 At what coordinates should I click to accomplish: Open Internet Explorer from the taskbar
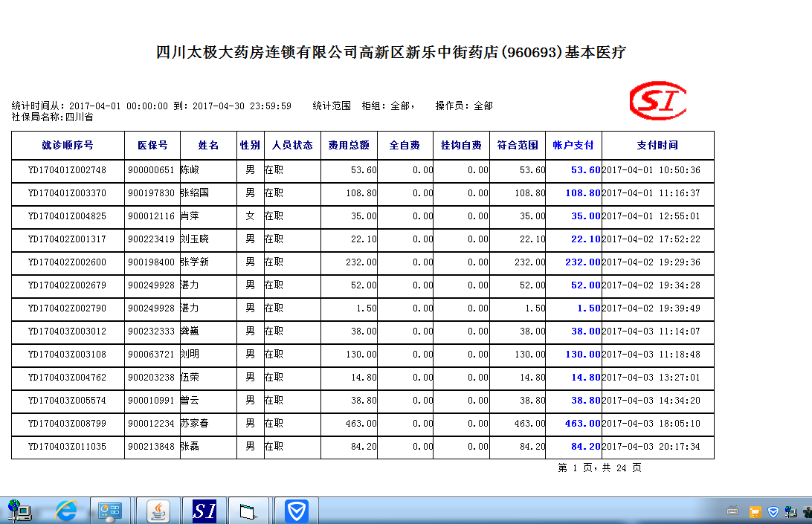(66, 511)
